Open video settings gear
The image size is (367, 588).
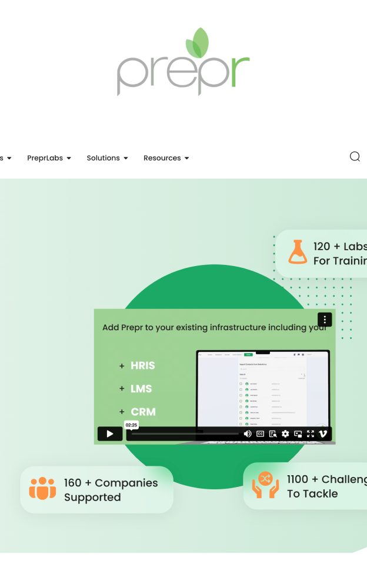[285, 434]
